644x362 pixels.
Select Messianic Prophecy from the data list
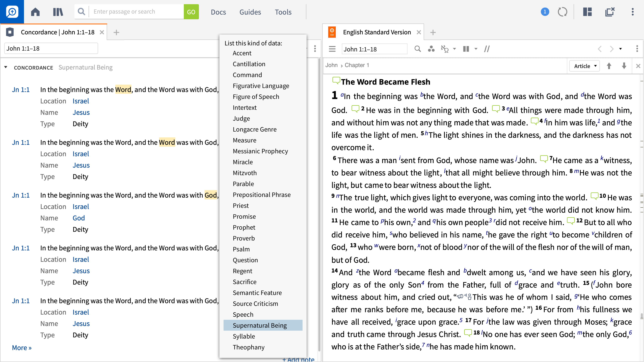point(260,151)
